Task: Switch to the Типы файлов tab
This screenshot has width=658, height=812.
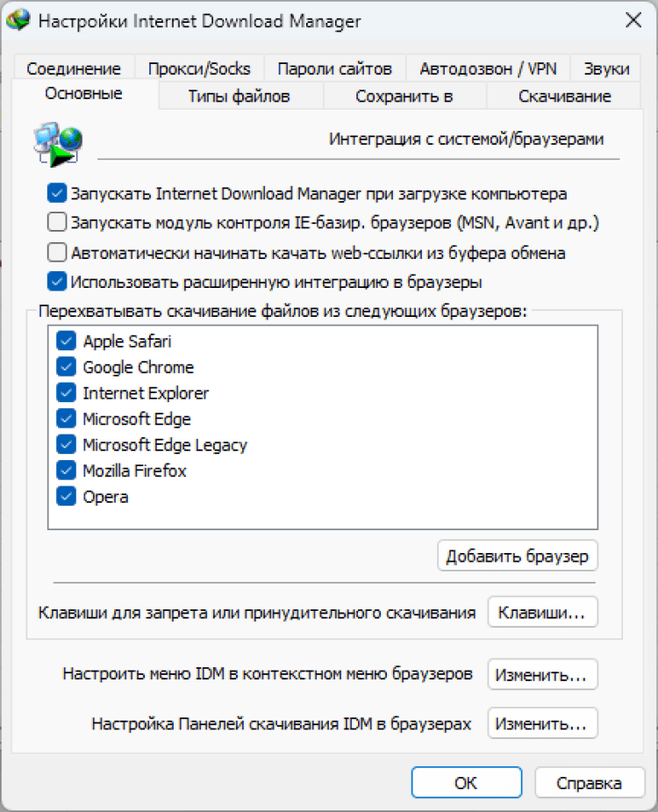Action: tap(239, 96)
